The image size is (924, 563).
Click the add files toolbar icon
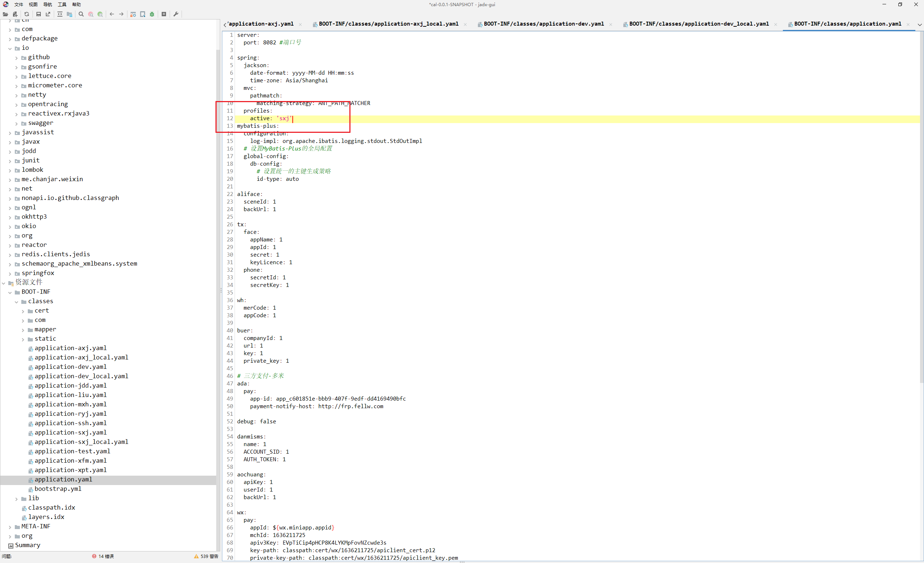pyautogui.click(x=15, y=14)
